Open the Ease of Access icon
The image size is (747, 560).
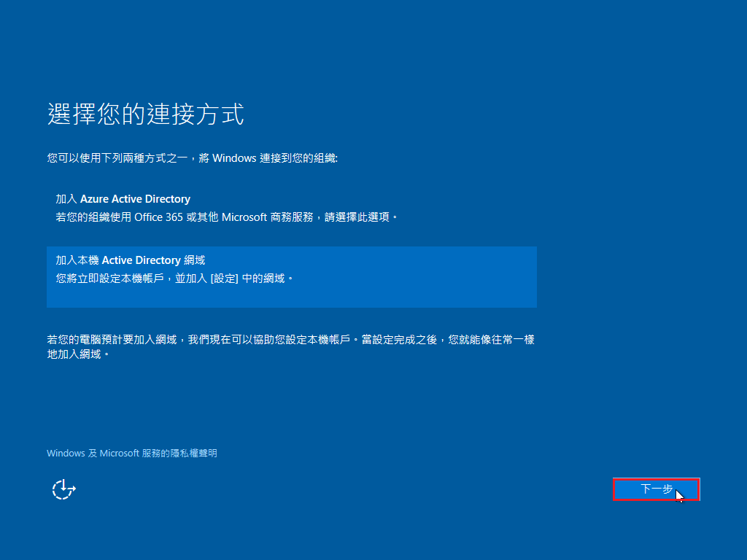(x=64, y=489)
